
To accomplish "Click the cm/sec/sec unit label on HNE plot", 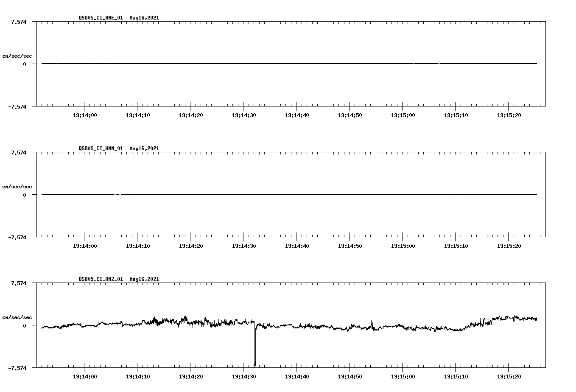I will pyautogui.click(x=17, y=56).
